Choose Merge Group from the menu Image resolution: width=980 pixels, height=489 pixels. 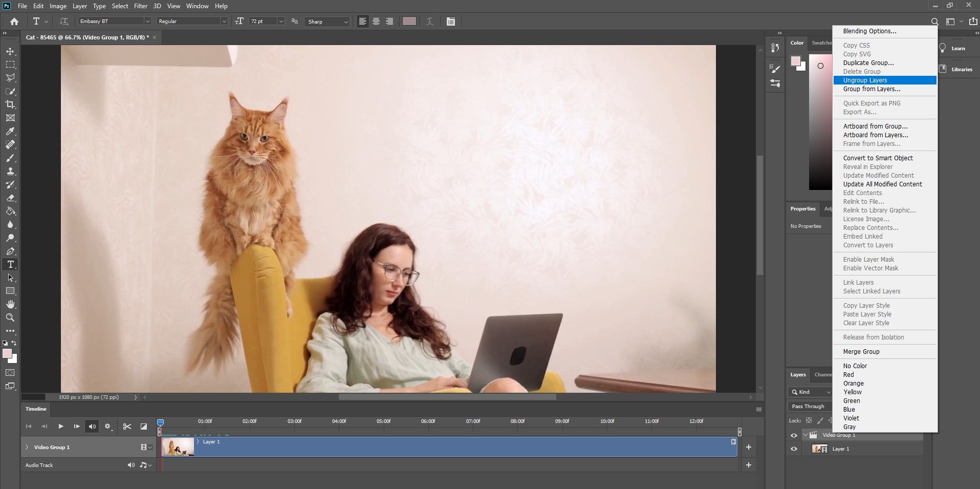pyautogui.click(x=860, y=351)
